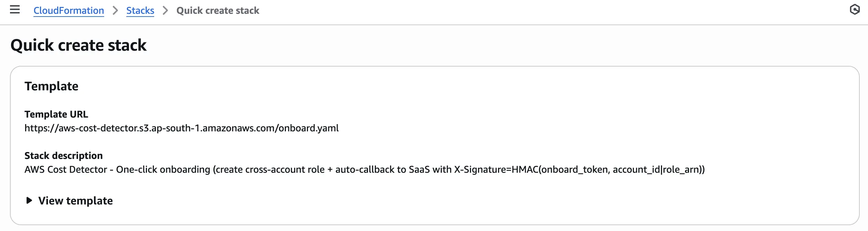Image resolution: width=868 pixels, height=231 pixels.
Task: Click the Template section heading
Action: pyautogui.click(x=51, y=86)
